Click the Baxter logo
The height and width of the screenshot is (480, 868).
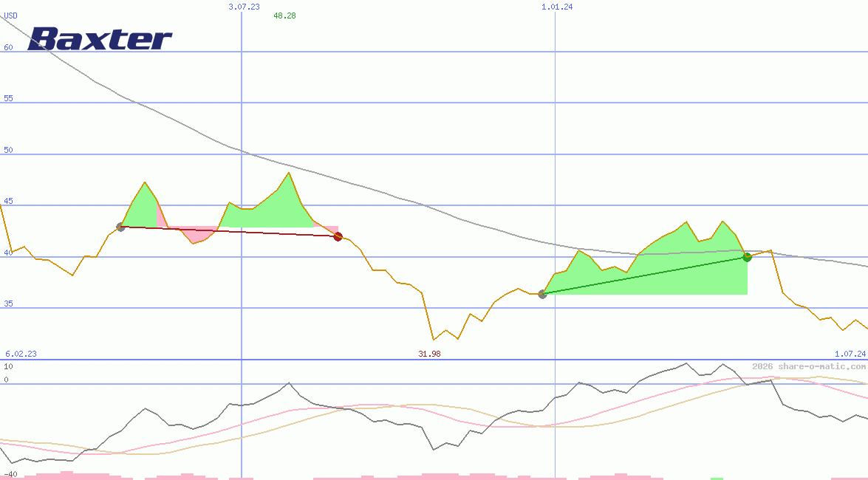coord(100,39)
